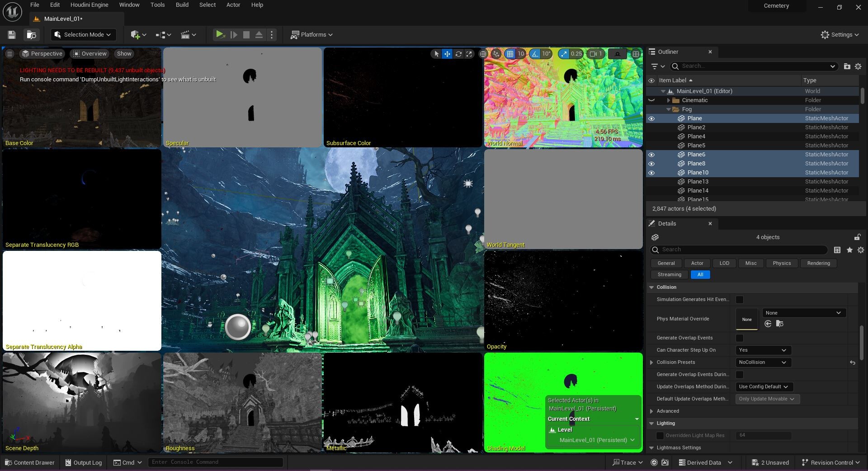Click the Add Actor cube icon
The height and width of the screenshot is (471, 868).
[x=136, y=35]
